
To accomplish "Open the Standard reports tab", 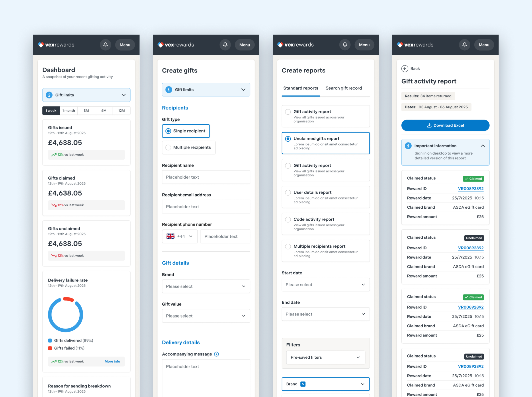I will click(x=301, y=88).
